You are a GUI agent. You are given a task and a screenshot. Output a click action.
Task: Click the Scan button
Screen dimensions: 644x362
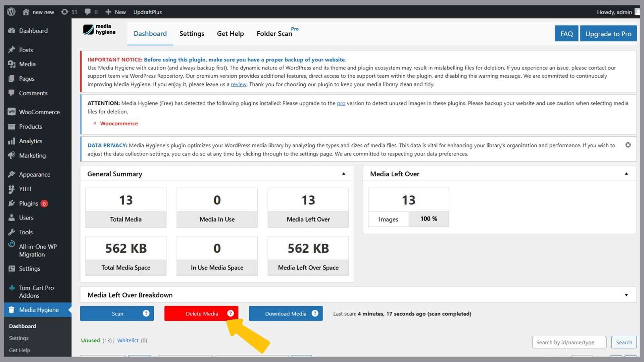[117, 313]
